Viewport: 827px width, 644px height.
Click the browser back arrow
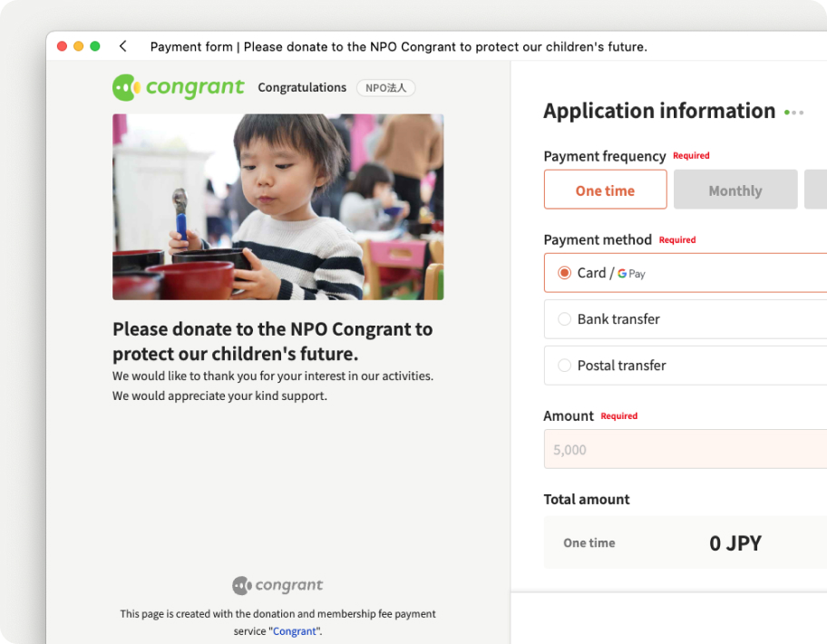[123, 46]
